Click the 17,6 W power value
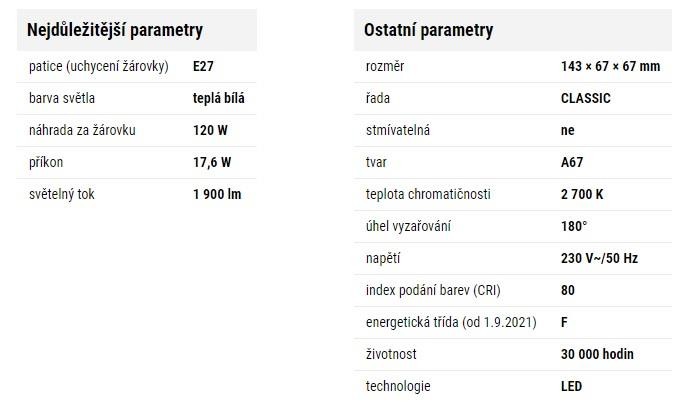 tap(212, 162)
